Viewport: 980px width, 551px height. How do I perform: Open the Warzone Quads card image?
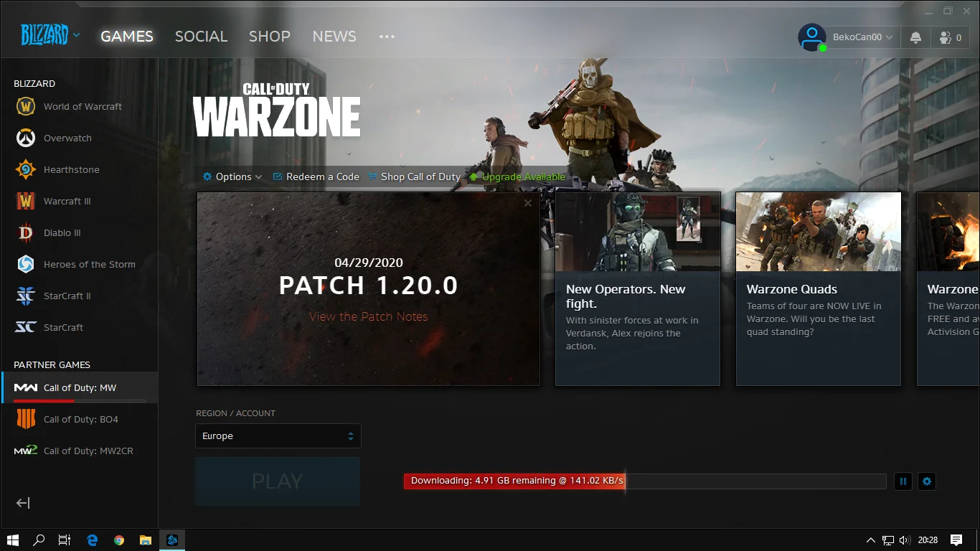click(819, 232)
